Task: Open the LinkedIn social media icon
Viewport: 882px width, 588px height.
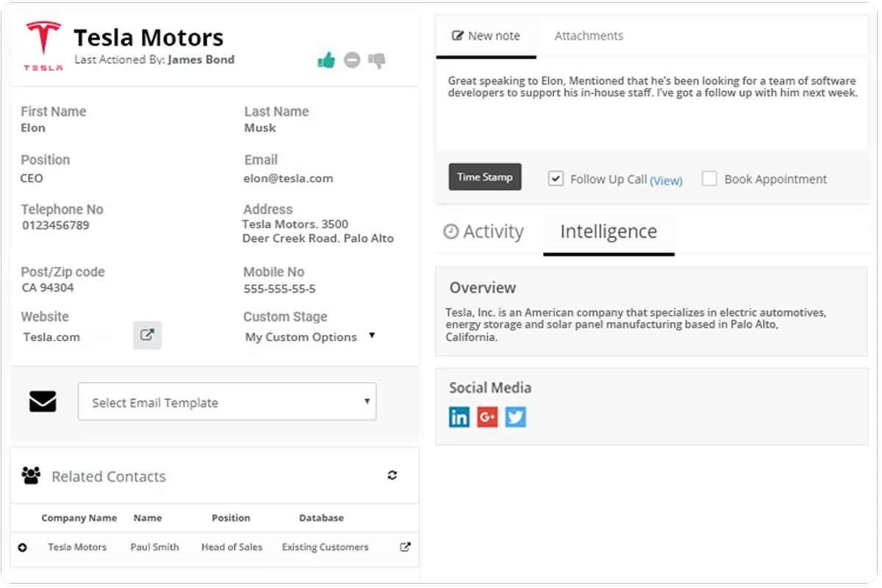Action: click(459, 417)
